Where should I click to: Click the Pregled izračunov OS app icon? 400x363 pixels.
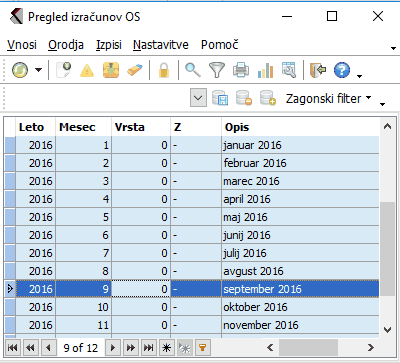(x=16, y=16)
